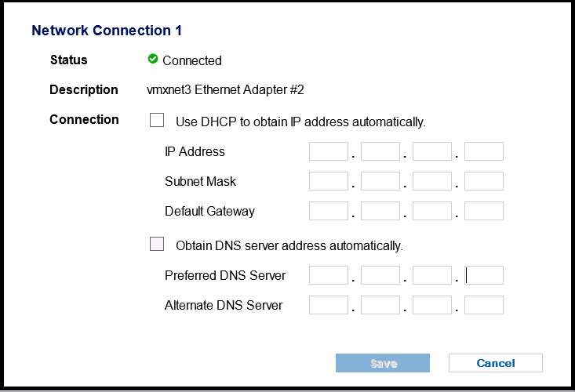Click second octet of Default Gateway
This screenshot has height=392, width=575.
click(380, 211)
